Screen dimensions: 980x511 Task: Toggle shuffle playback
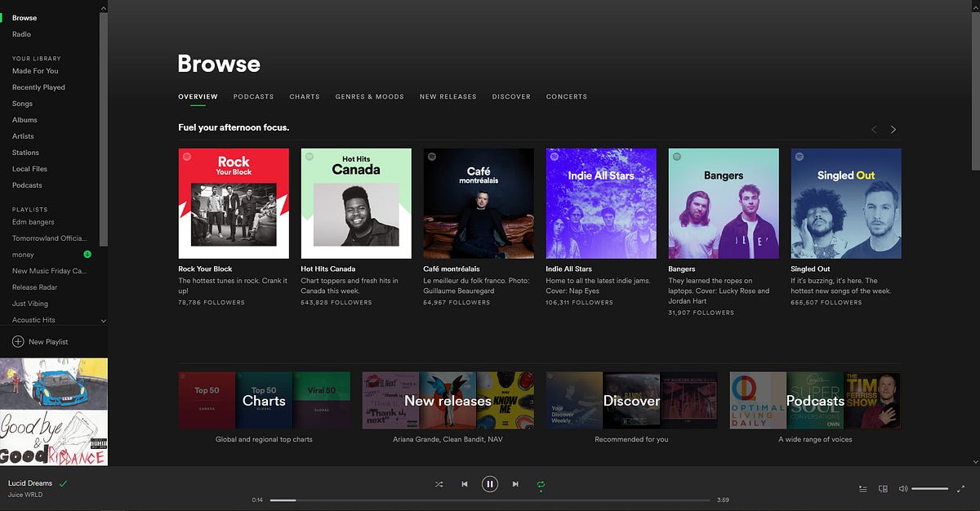(439, 484)
